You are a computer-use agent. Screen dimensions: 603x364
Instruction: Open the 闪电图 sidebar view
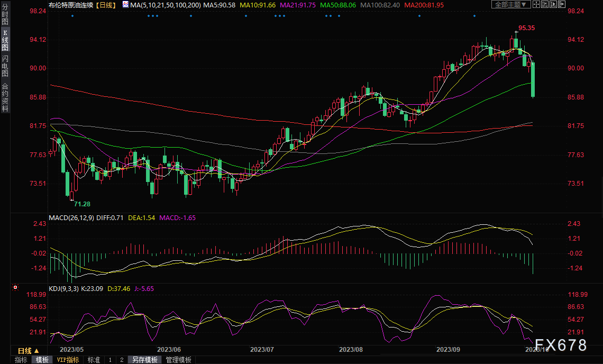(5, 66)
